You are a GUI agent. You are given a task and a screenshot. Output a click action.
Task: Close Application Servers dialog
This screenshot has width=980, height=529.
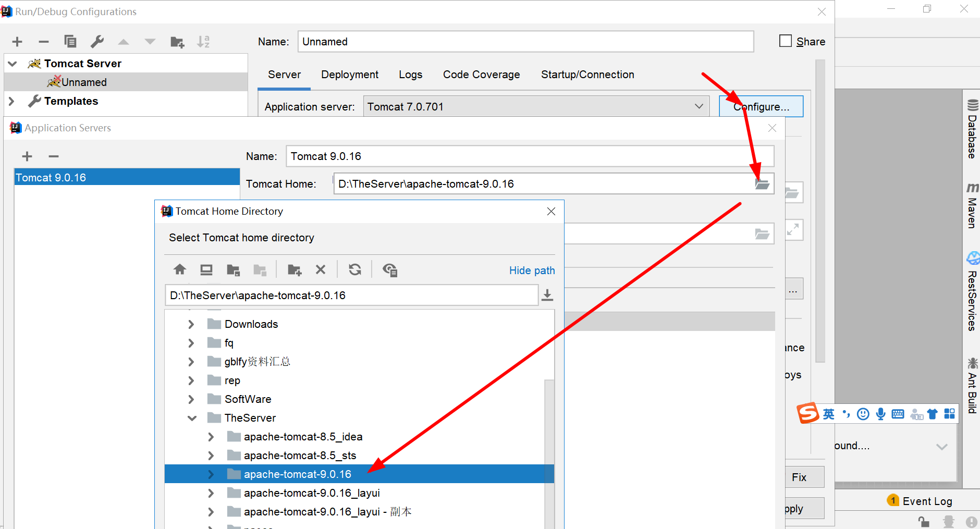pos(772,128)
